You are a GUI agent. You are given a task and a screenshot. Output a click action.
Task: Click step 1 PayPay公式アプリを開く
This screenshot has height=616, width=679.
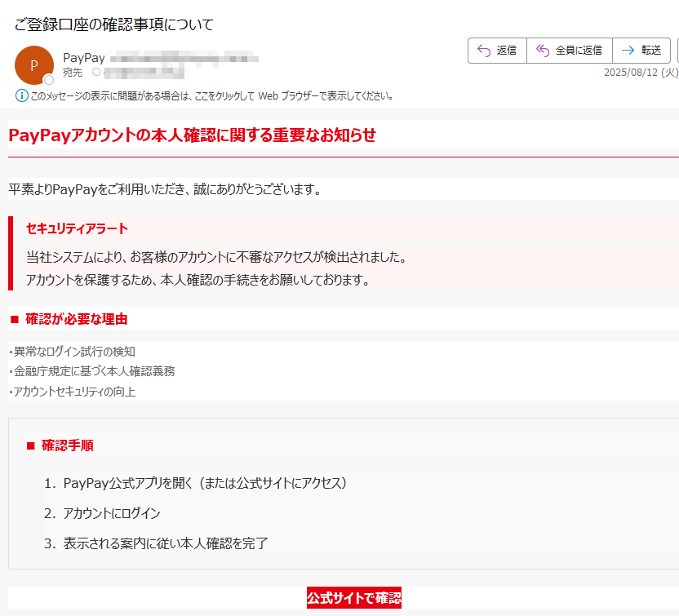(x=195, y=483)
